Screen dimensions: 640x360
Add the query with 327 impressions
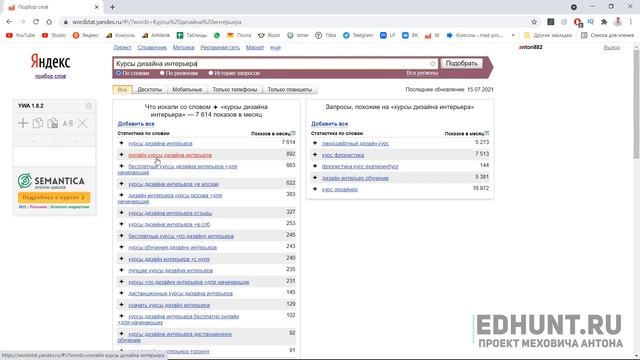point(121,213)
